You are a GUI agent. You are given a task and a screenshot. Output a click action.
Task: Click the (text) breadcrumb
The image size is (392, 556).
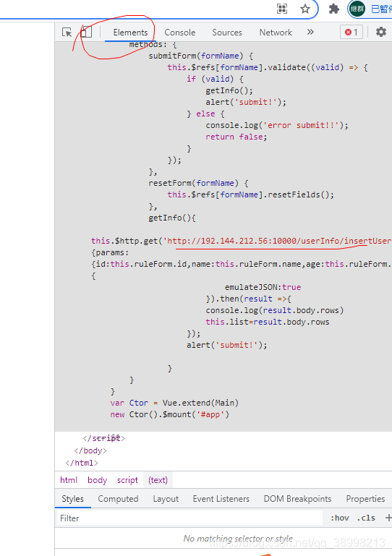[x=158, y=480]
